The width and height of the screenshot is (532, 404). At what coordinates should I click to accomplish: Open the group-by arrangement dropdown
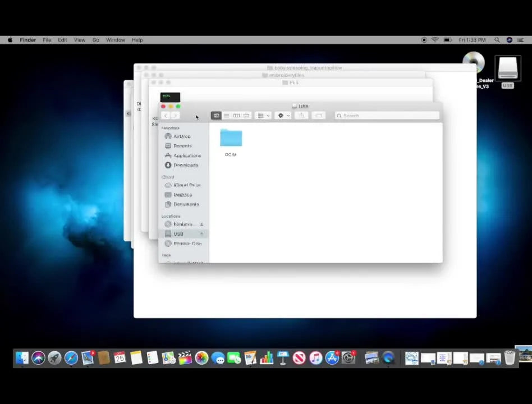(x=263, y=116)
